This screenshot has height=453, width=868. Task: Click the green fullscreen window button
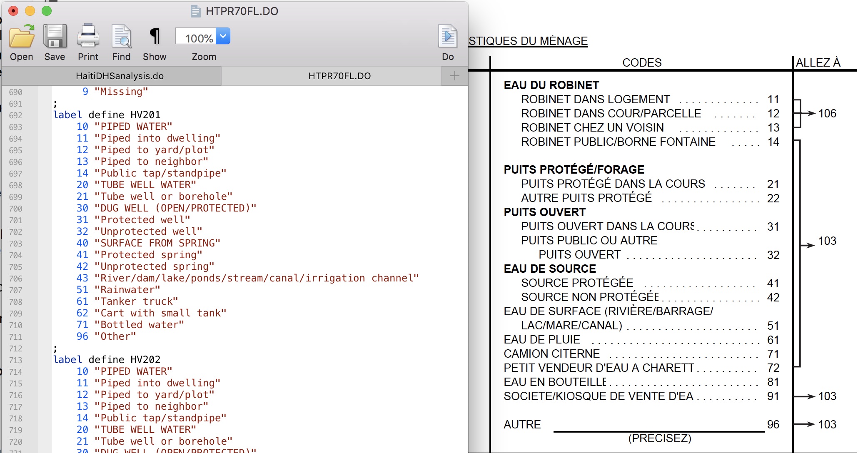click(47, 11)
